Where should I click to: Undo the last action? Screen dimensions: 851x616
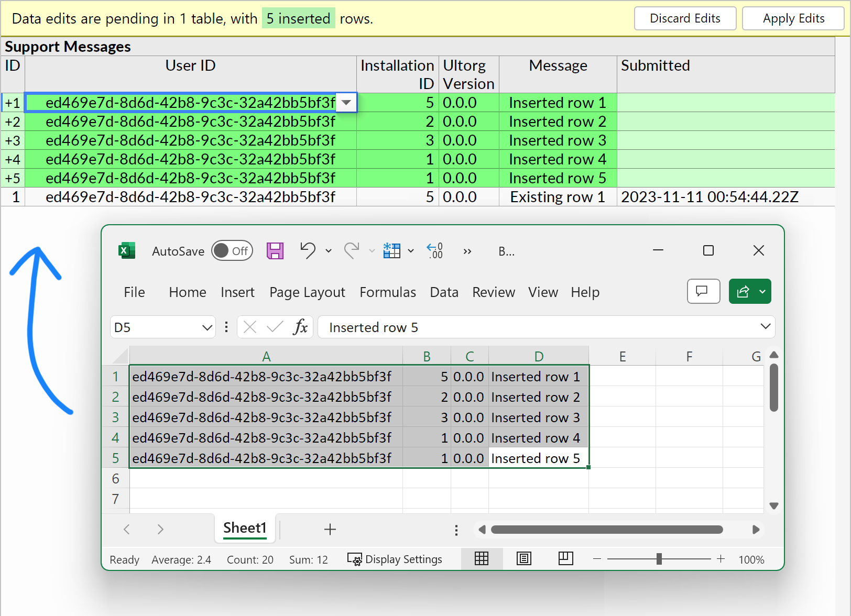tap(307, 251)
